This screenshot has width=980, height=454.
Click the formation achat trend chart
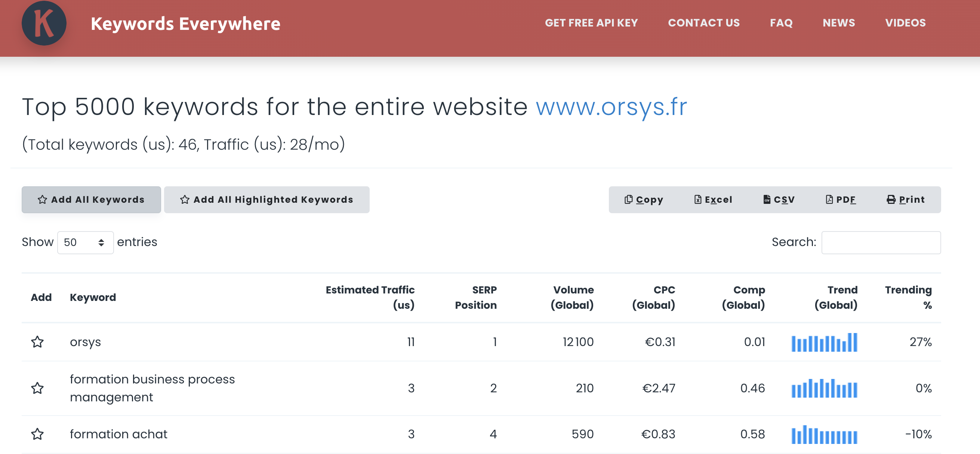point(825,434)
